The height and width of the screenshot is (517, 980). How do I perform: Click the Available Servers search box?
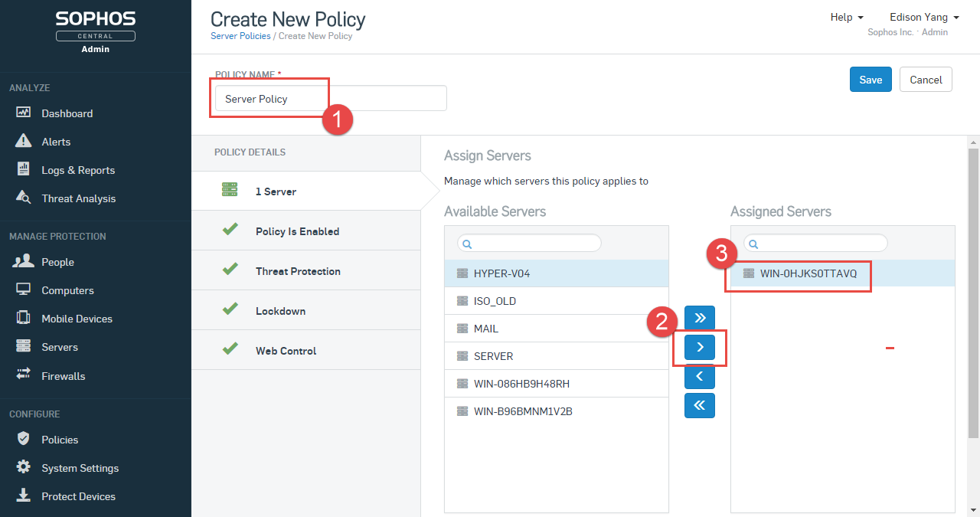click(x=529, y=243)
